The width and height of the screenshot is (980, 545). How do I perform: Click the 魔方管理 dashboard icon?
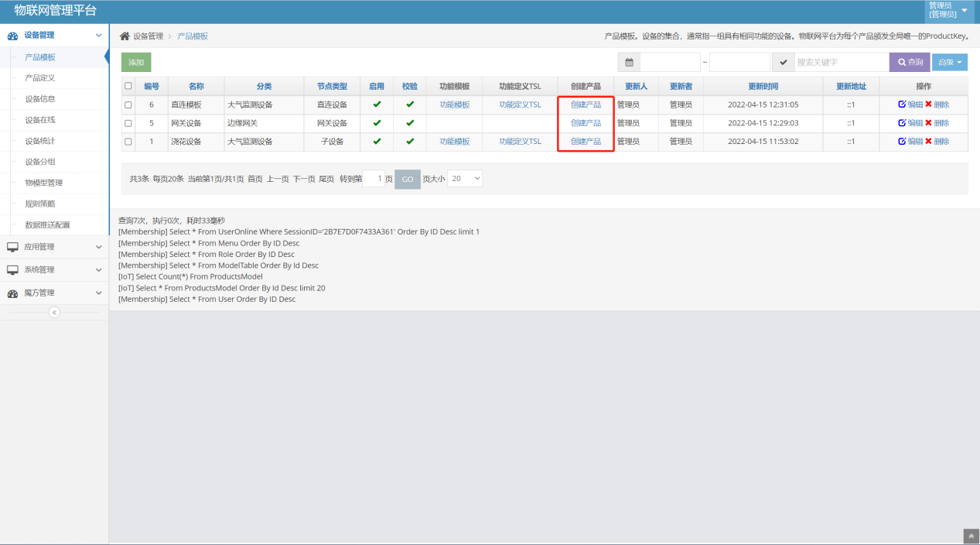coord(12,293)
